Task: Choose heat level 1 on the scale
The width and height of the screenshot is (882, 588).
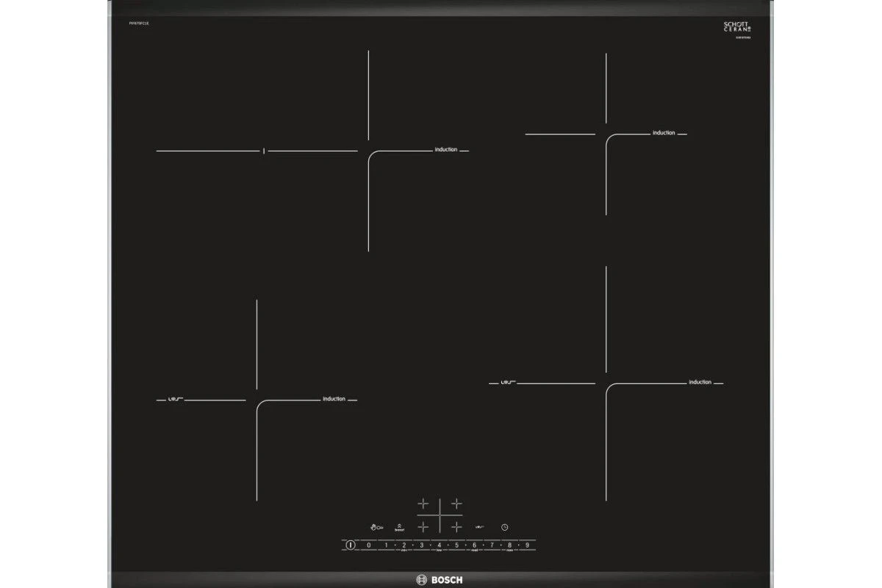Action: 386,545
